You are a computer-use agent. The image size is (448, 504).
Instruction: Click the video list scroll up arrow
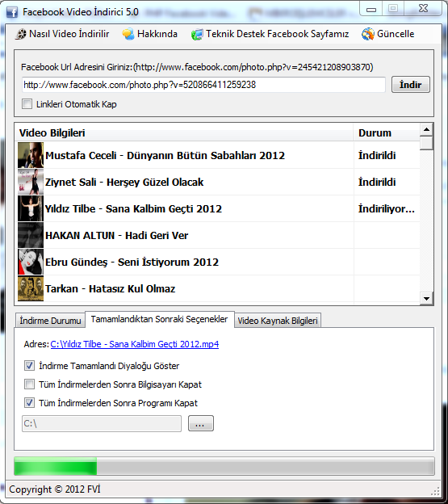(x=426, y=129)
